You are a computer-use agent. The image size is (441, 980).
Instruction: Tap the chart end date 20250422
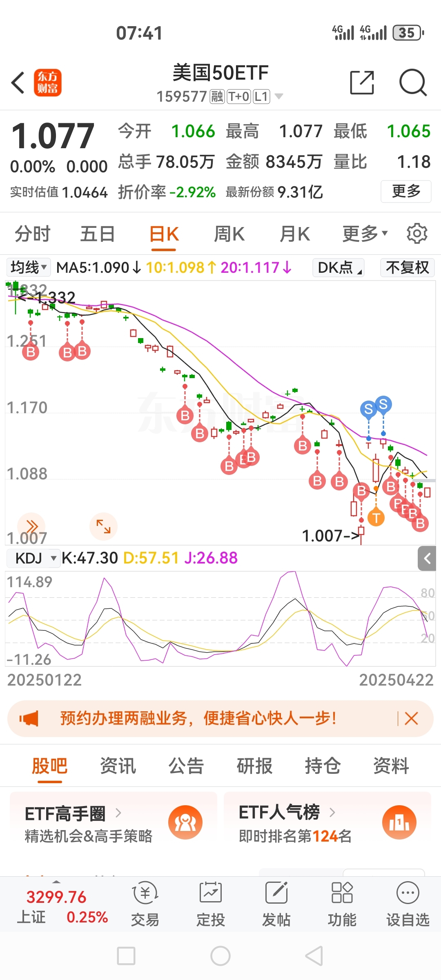tap(396, 680)
